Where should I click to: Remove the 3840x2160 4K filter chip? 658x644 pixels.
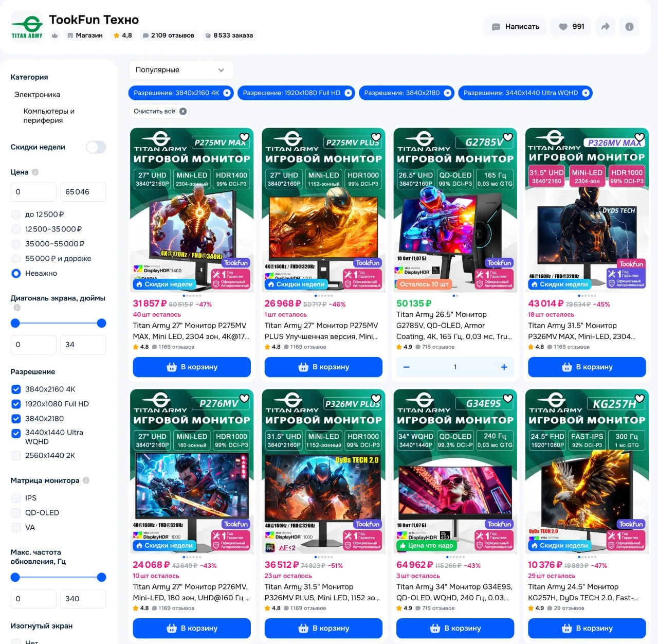[x=227, y=93]
